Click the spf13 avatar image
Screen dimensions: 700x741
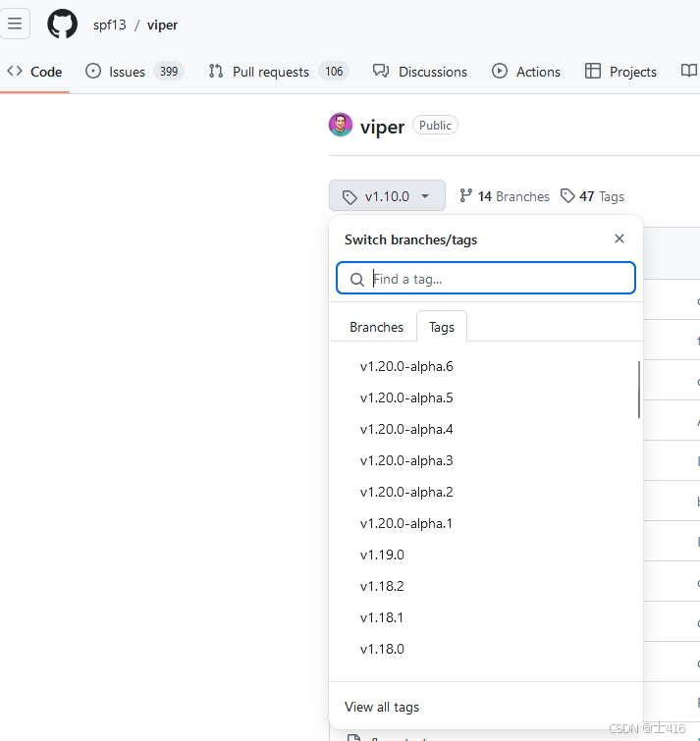click(x=341, y=125)
